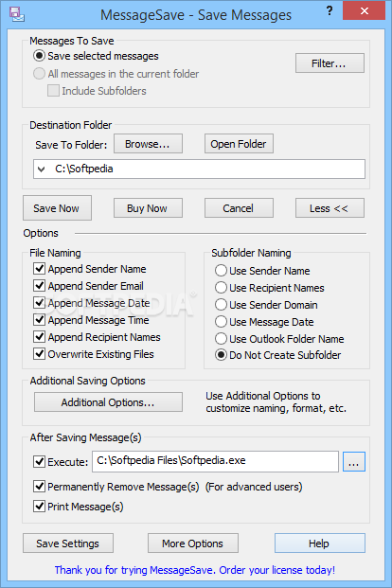The image size is (392, 588).
Task: Click the Help button at the bottom
Action: point(320,543)
